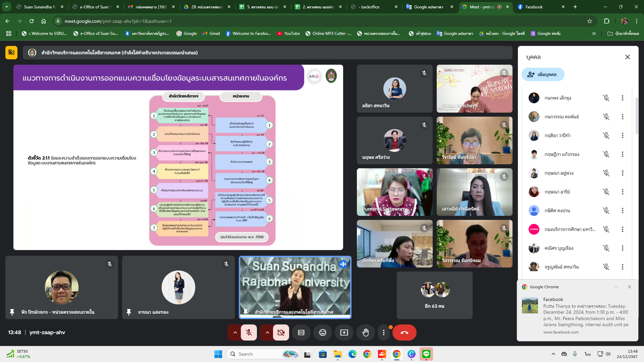644x362 pixels.
Task: Click muted mic icon next to กนกพร เล็กชุง
Action: click(606, 98)
